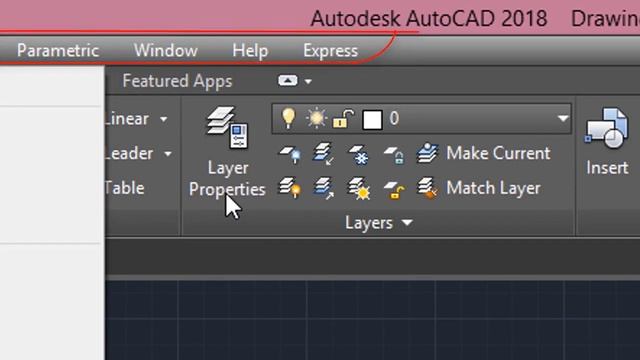Click the Make Current layer icon

pyautogui.click(x=427, y=153)
